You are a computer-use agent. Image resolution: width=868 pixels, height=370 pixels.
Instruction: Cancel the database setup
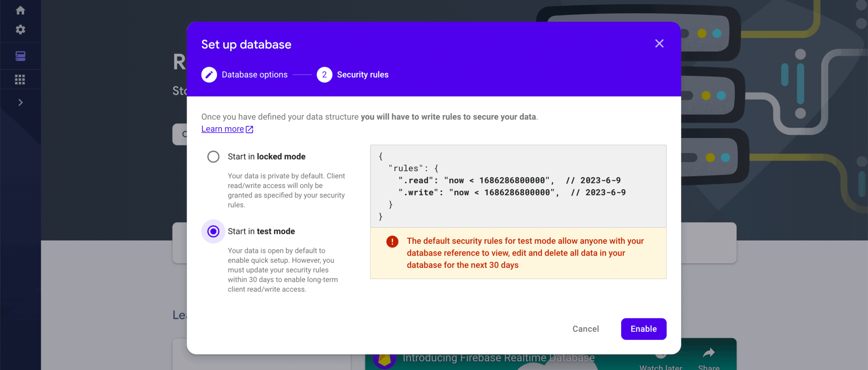click(x=585, y=329)
